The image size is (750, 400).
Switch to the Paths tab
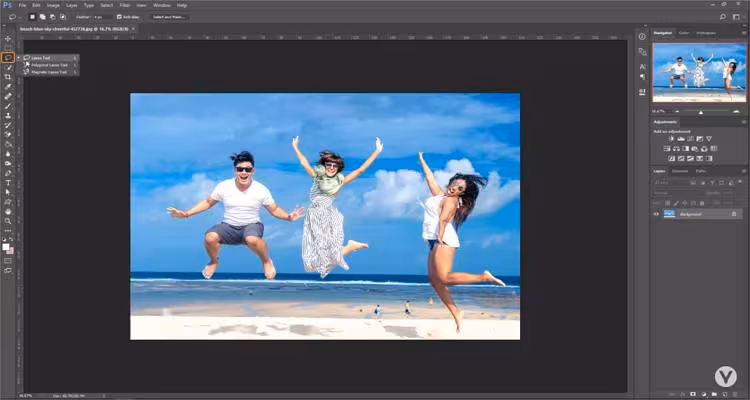point(701,171)
